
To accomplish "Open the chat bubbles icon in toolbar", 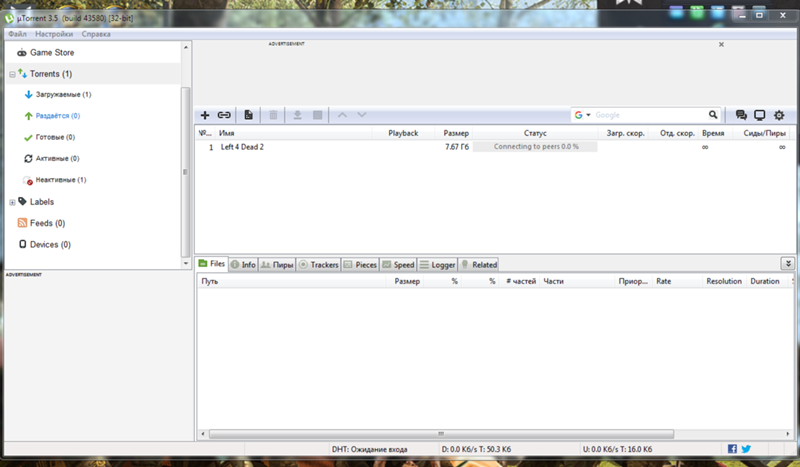I will coord(741,115).
